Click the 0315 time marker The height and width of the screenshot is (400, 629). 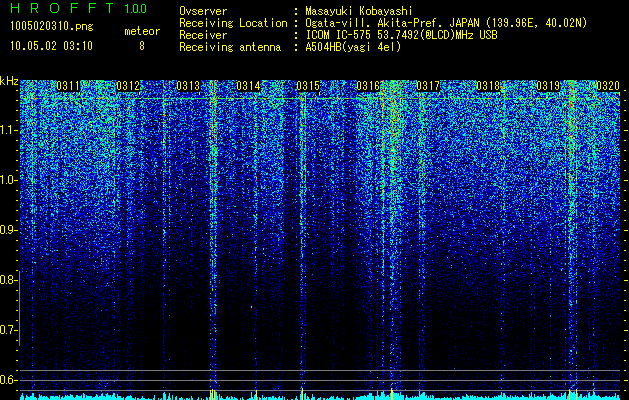pos(308,86)
